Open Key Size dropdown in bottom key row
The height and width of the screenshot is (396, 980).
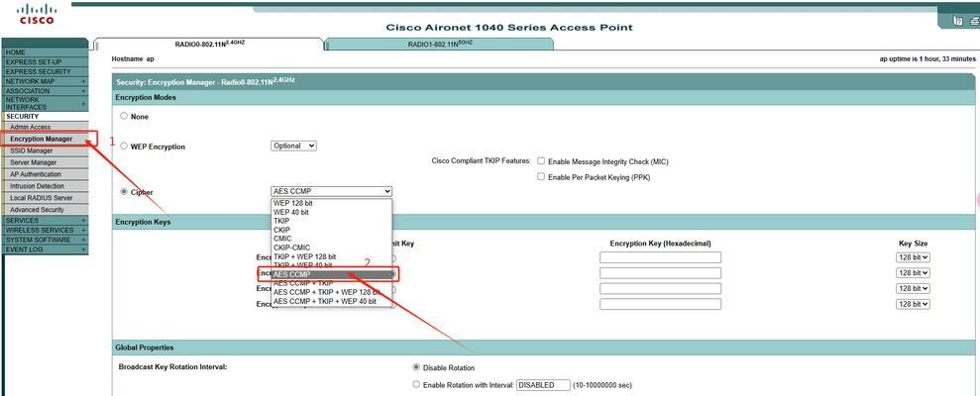pyautogui.click(x=913, y=304)
